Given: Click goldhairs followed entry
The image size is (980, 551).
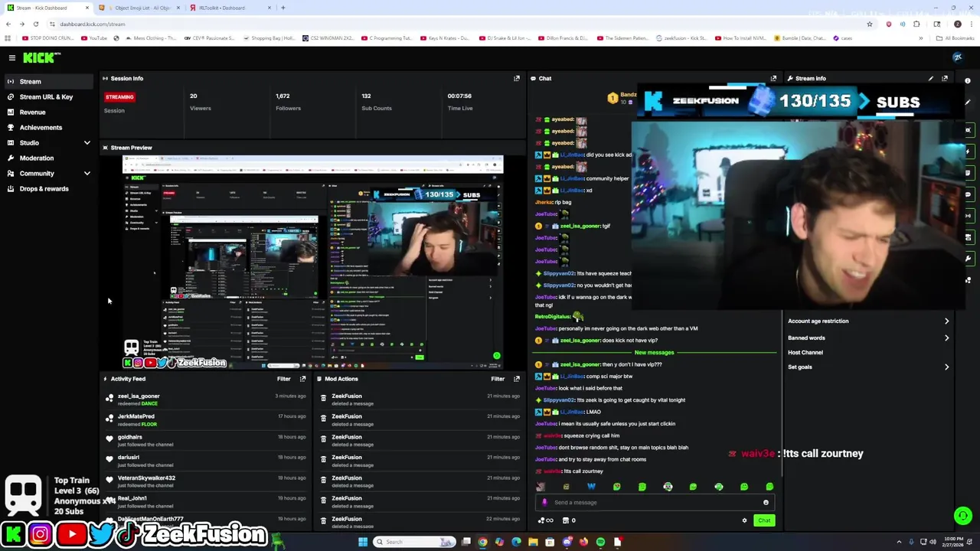Looking at the screenshot, I should point(207,440).
